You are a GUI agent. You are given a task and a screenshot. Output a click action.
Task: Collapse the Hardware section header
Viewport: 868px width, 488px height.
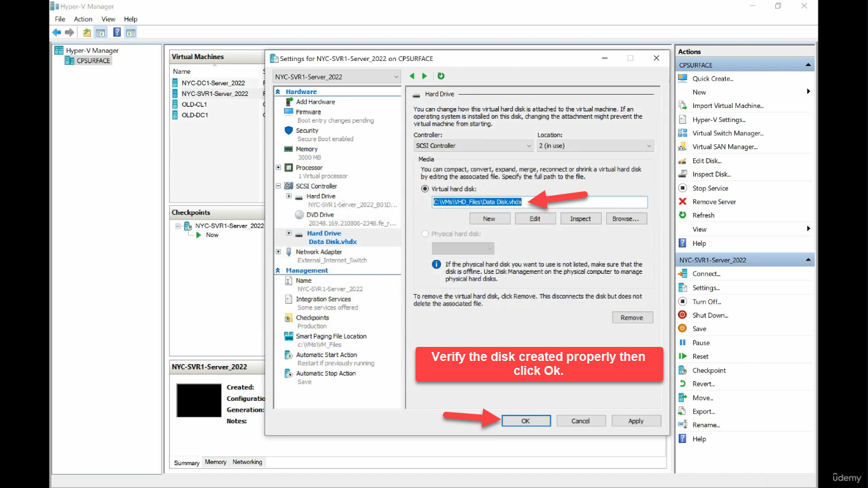[x=278, y=92]
